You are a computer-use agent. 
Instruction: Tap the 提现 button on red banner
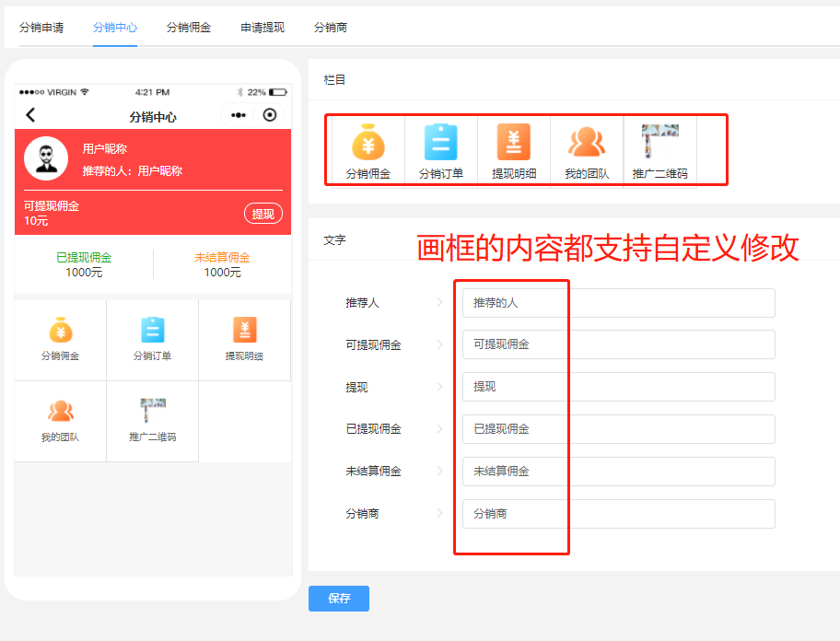click(263, 214)
